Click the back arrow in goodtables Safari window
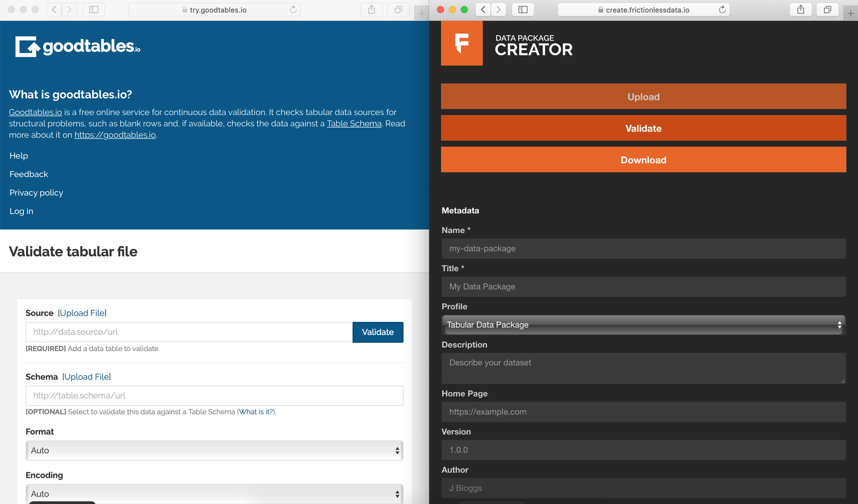 point(54,10)
